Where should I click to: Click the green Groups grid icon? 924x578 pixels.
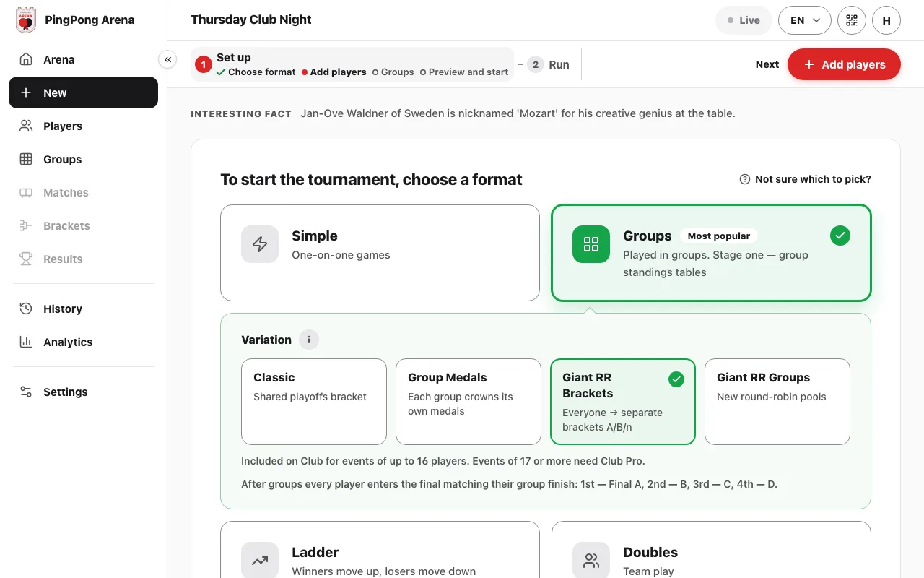591,244
